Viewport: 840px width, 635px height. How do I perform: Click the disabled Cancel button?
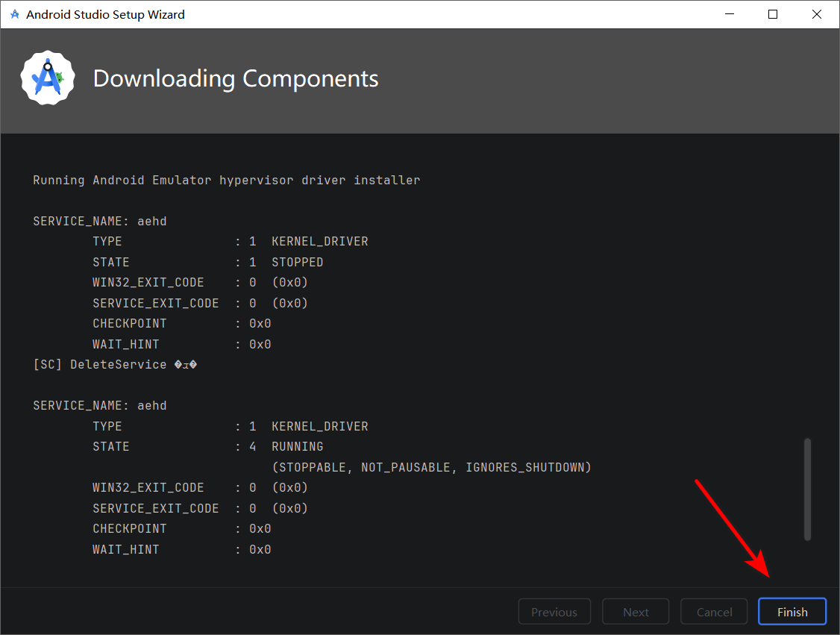coord(714,611)
